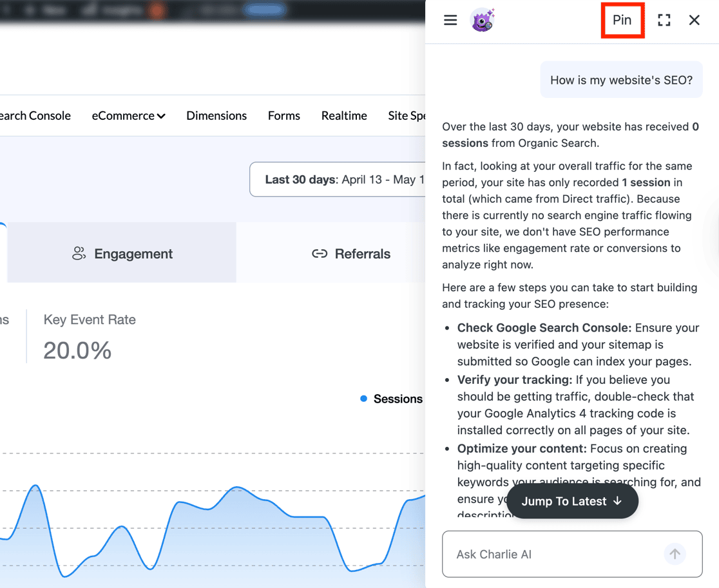
Task: Go to the Realtime report tab
Action: point(344,116)
